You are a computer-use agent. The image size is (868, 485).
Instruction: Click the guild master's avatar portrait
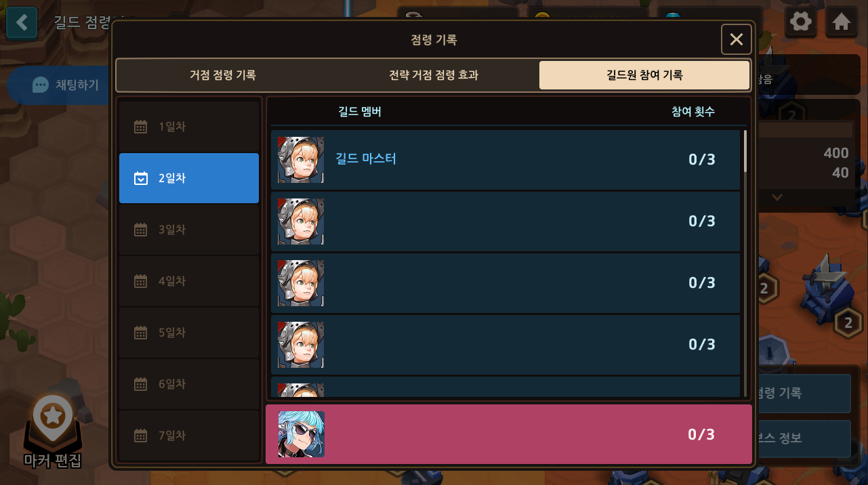[301, 160]
